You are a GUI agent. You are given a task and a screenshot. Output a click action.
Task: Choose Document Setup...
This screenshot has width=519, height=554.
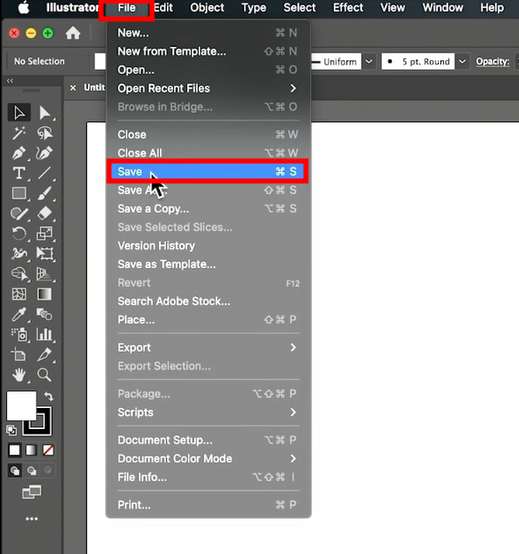(207, 440)
